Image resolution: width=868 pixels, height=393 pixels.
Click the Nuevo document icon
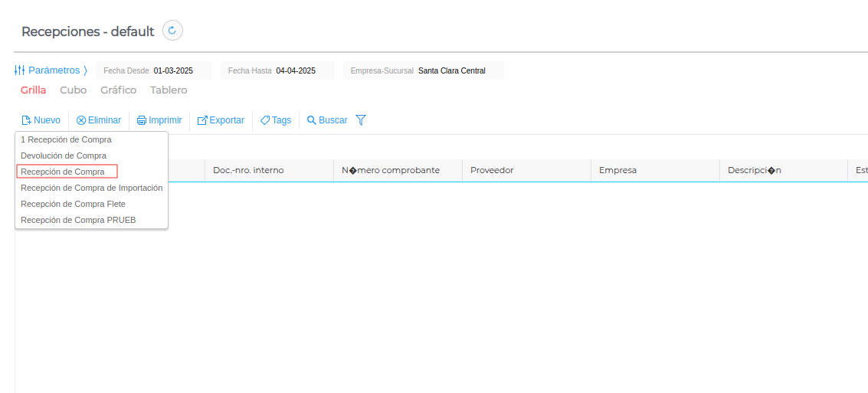[x=26, y=120]
